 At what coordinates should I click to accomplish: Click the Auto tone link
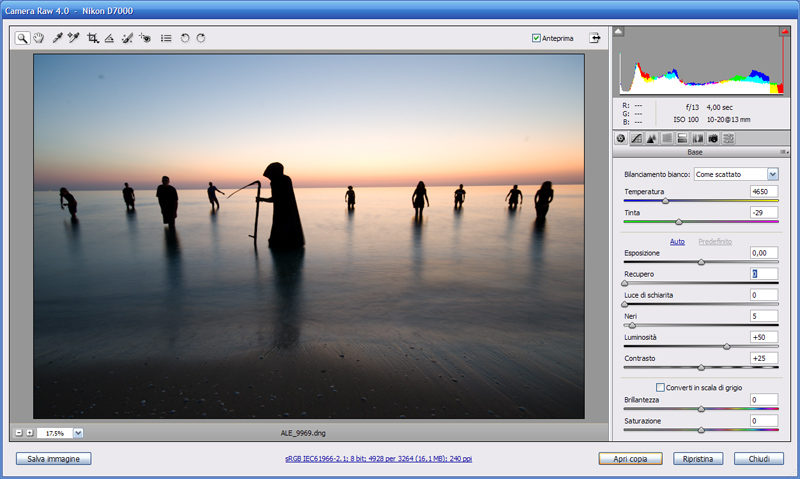677,242
